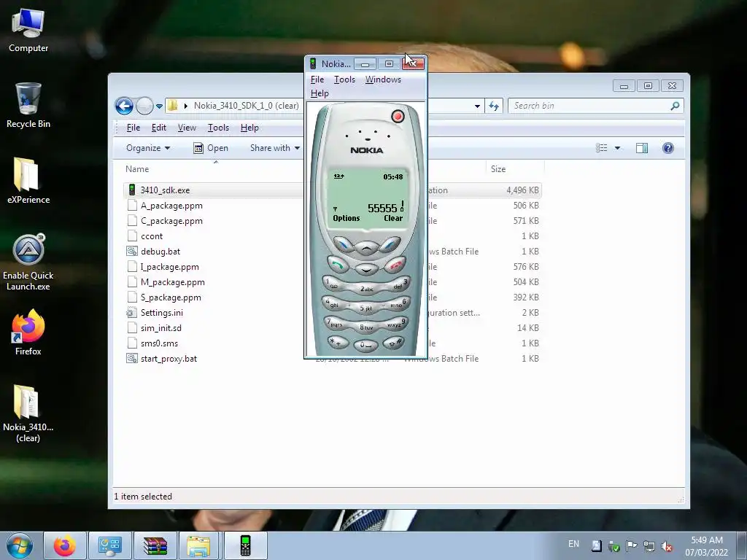
Task: Open Share with dropdown
Action: tap(275, 148)
